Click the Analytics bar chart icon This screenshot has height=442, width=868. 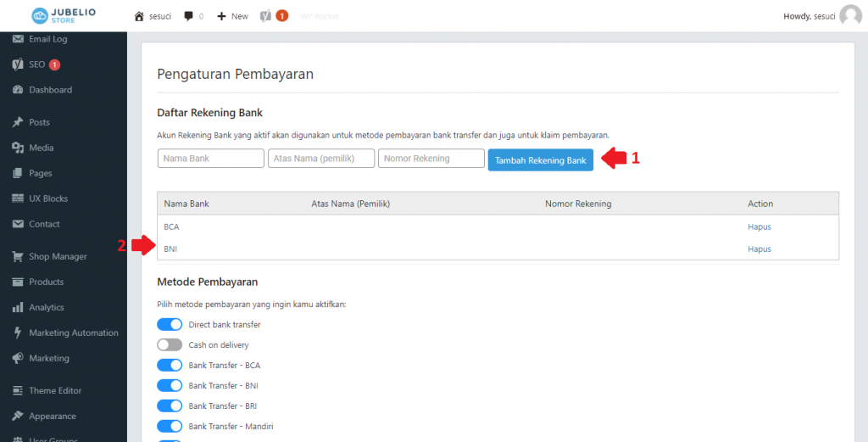click(18, 307)
